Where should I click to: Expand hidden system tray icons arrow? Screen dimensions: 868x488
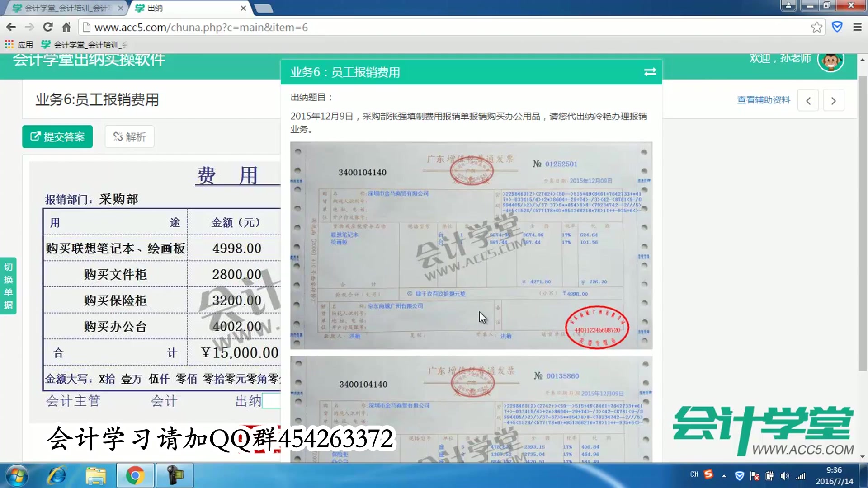click(724, 475)
